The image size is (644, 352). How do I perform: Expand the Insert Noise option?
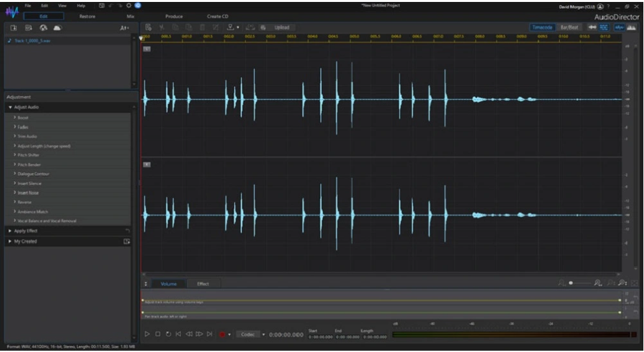[67, 193]
